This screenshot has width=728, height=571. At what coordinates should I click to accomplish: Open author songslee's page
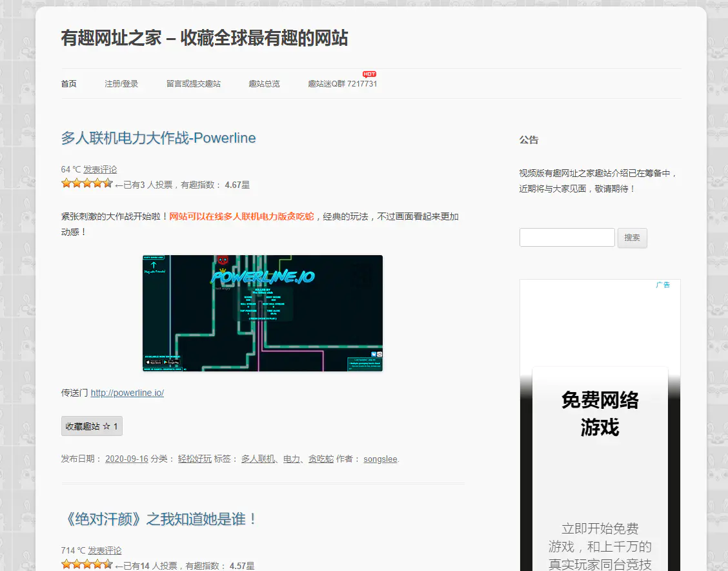380,459
